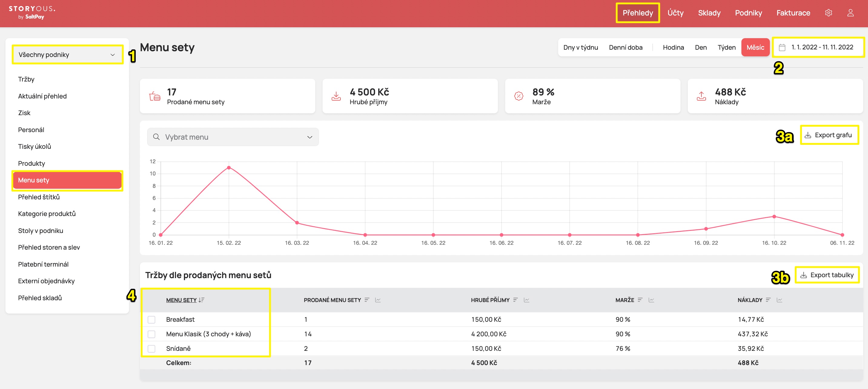Open Přehled storen a slev
This screenshot has width=868, height=389.
pyautogui.click(x=49, y=248)
